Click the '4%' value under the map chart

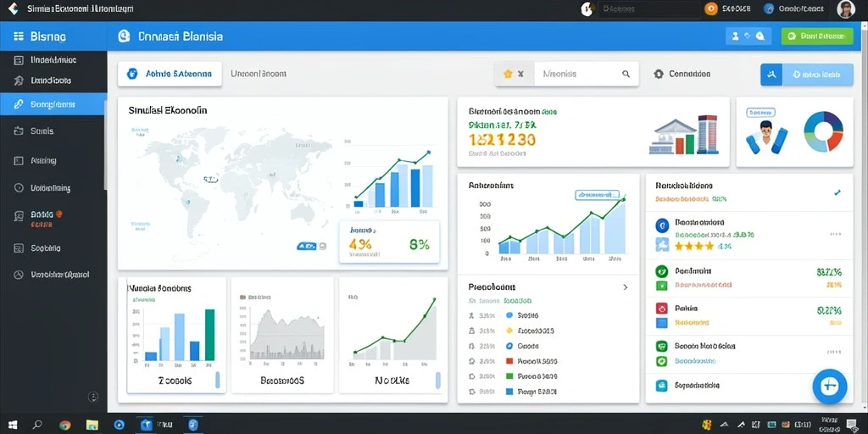pos(360,244)
